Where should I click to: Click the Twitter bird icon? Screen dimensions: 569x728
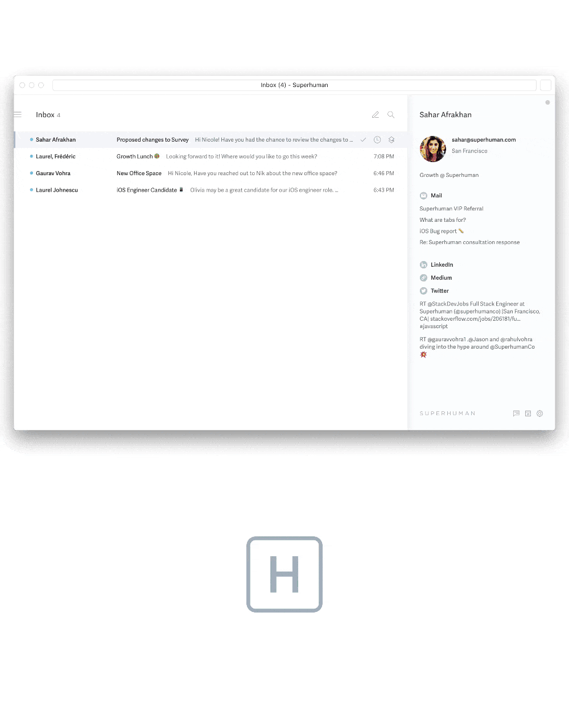(423, 291)
